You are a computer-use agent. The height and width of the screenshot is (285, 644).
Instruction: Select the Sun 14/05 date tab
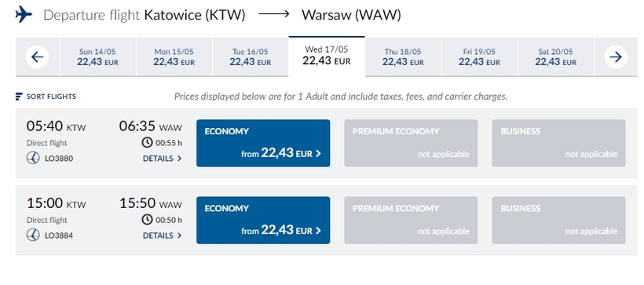[x=97, y=57]
